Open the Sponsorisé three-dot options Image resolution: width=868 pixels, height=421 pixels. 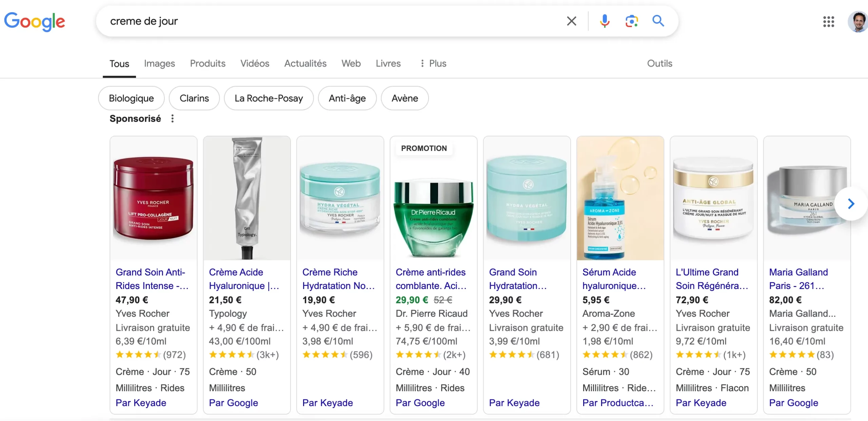pyautogui.click(x=173, y=118)
